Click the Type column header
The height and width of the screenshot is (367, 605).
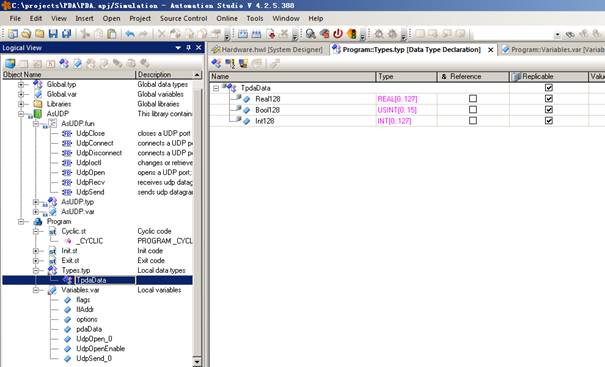(x=406, y=76)
